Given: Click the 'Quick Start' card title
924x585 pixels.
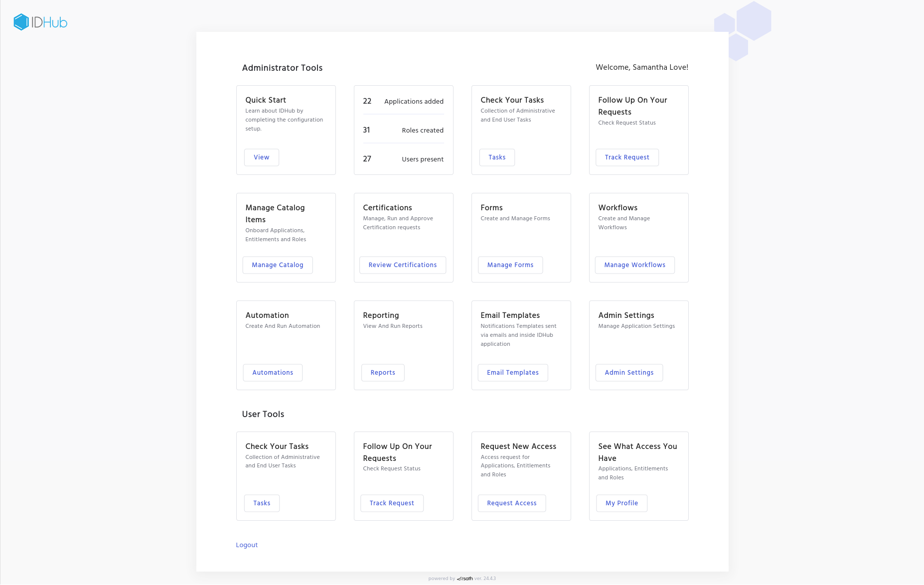Looking at the screenshot, I should [266, 100].
